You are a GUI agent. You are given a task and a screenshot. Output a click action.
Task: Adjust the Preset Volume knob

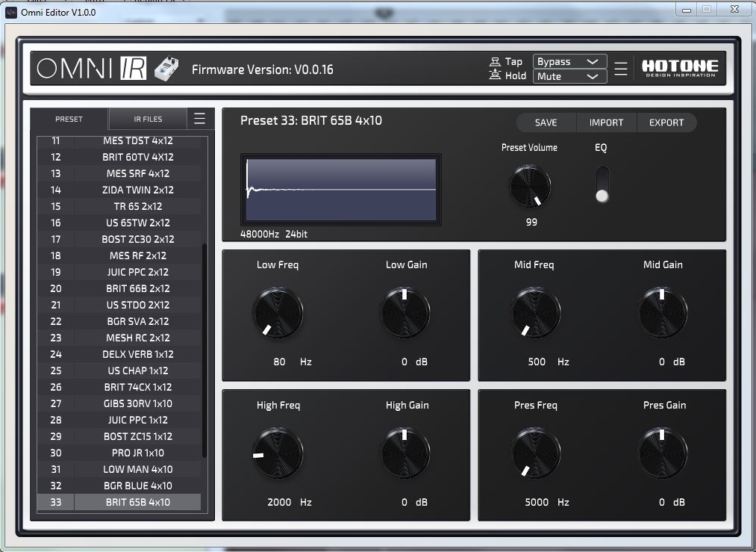[531, 186]
